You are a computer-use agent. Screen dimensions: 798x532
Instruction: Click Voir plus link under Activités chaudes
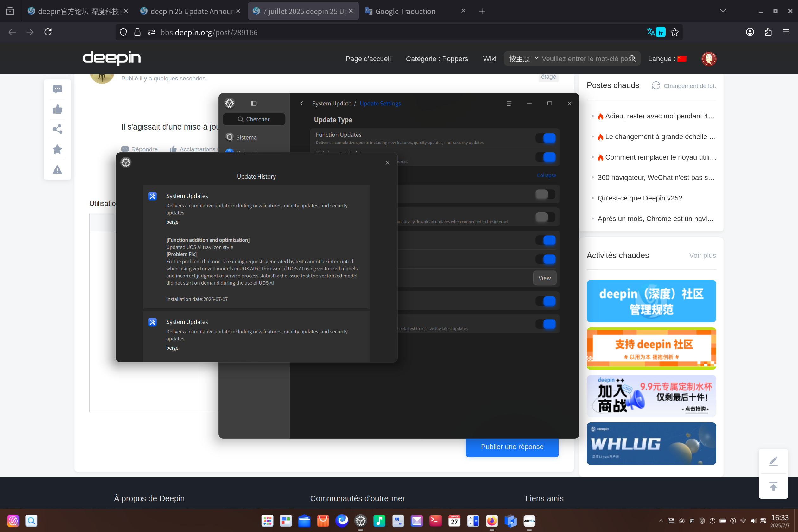tap(702, 256)
